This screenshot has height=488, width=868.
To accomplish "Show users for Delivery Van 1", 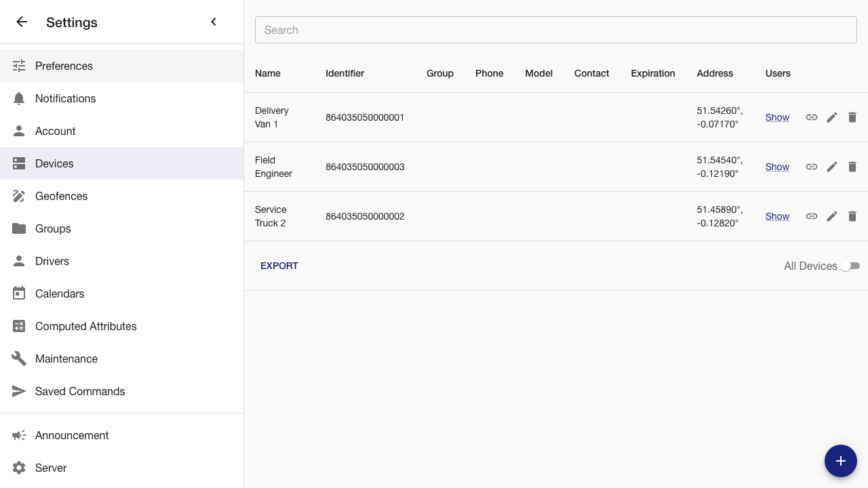I will click(x=777, y=117).
